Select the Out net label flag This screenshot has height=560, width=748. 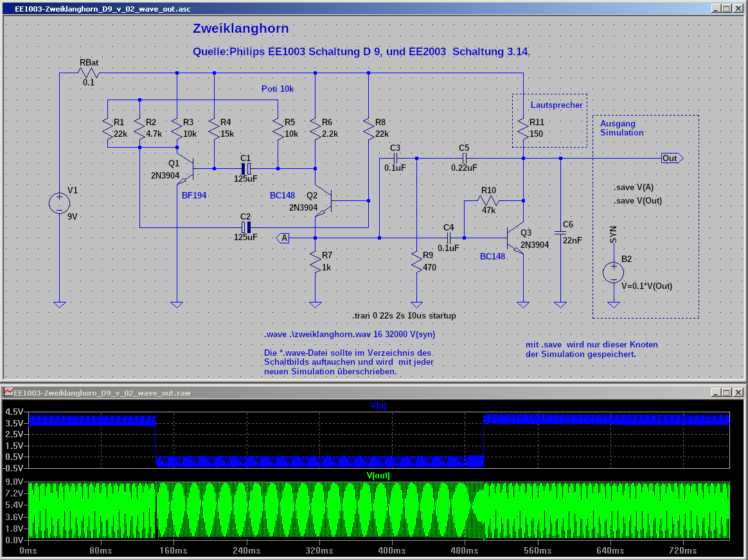(672, 158)
